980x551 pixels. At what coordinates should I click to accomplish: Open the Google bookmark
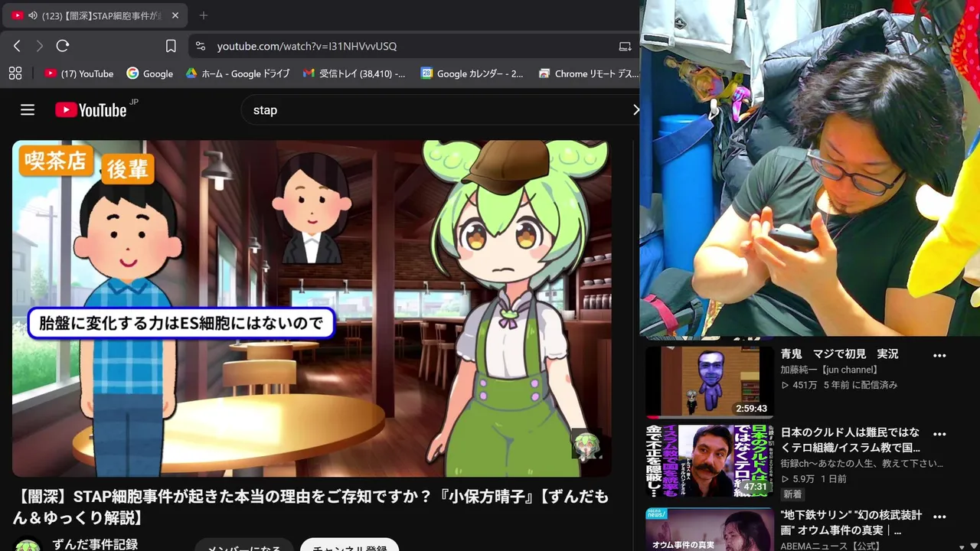tap(150, 73)
